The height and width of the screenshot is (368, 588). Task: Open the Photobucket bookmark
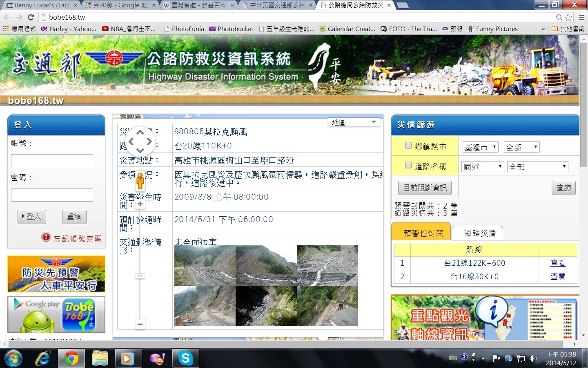click(x=231, y=29)
